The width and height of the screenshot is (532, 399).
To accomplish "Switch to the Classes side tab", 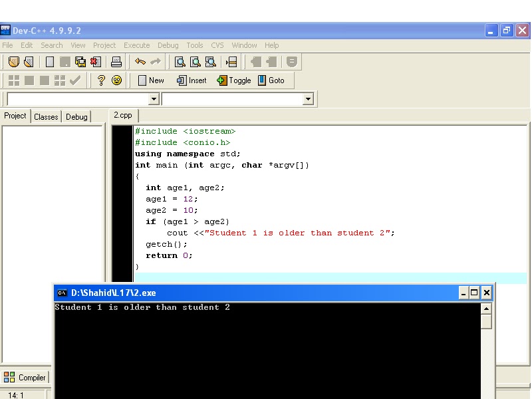I will 46,117.
